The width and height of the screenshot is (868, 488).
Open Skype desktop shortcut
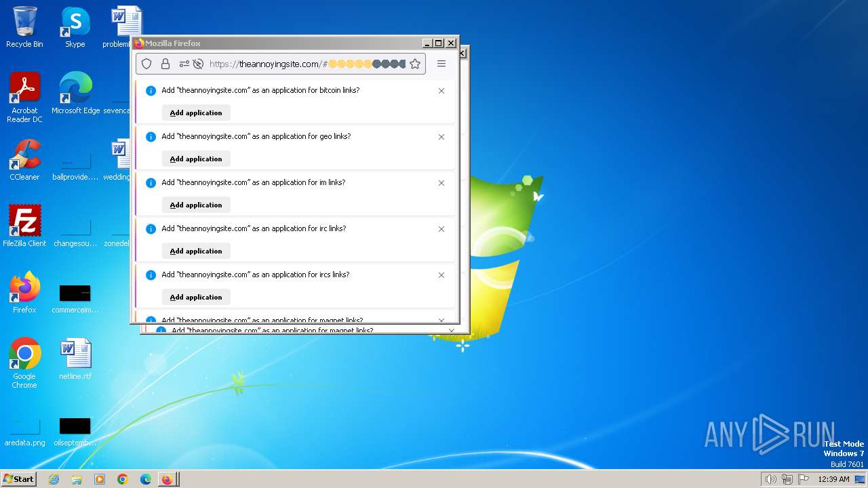pyautogui.click(x=75, y=28)
